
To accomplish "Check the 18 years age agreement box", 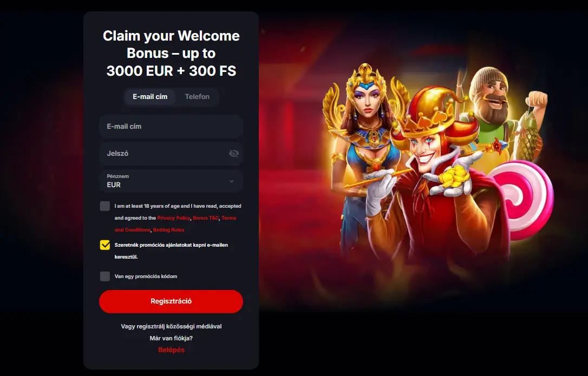I will 105,206.
